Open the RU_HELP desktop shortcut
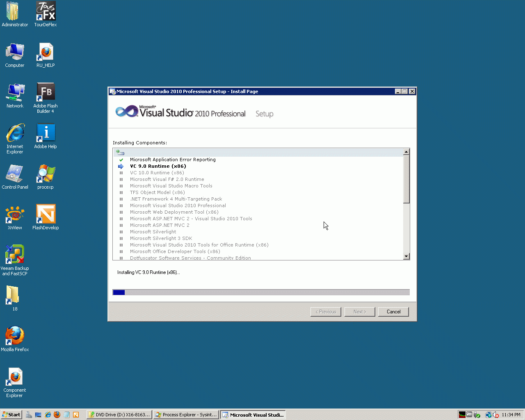Viewport: 525px width, 420px height. (x=46, y=55)
